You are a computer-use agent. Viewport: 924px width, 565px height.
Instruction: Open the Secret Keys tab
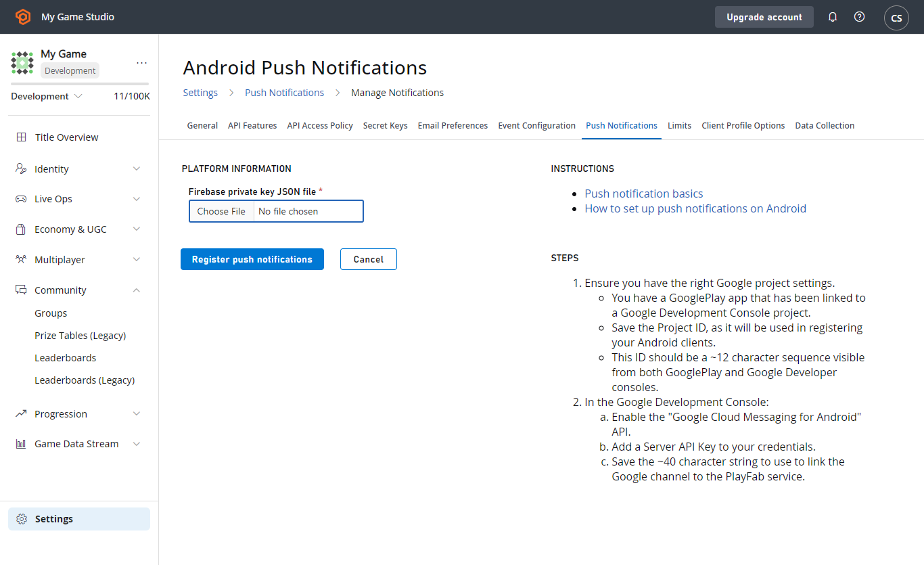pyautogui.click(x=386, y=126)
